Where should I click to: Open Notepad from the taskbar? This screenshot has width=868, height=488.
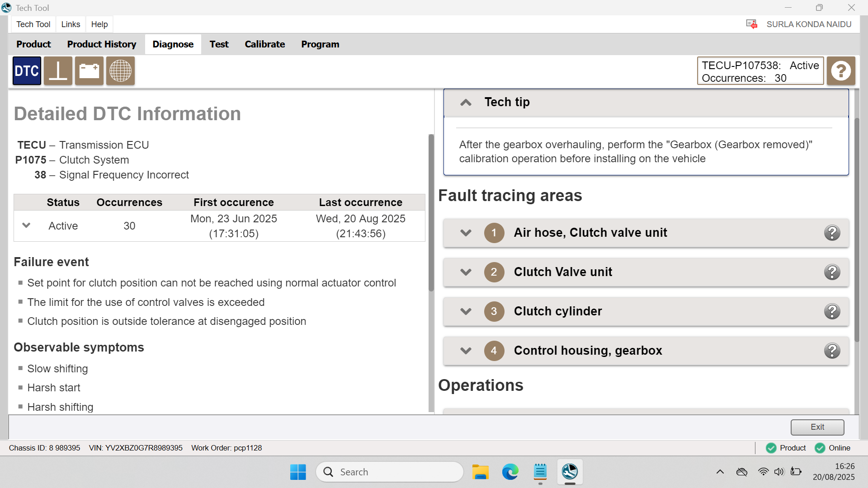(x=540, y=472)
